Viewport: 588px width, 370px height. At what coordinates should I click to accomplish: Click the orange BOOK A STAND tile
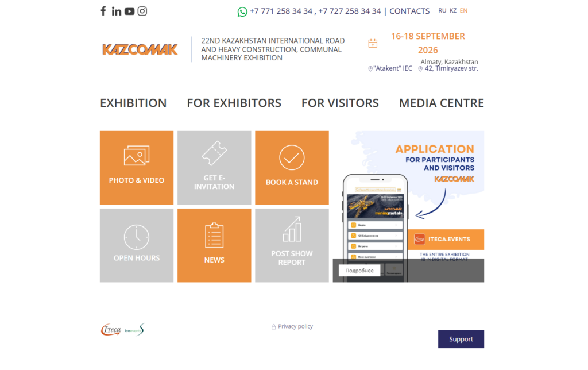click(292, 168)
